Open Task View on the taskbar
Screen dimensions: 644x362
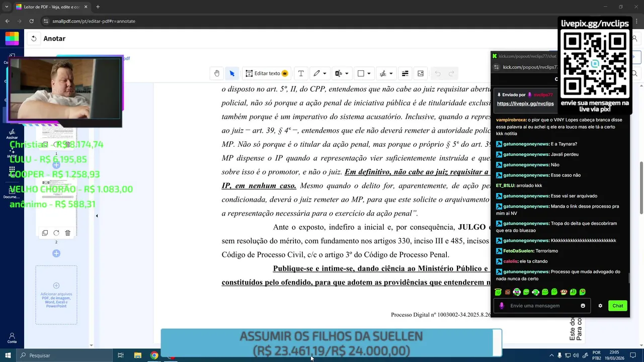tap(121, 355)
